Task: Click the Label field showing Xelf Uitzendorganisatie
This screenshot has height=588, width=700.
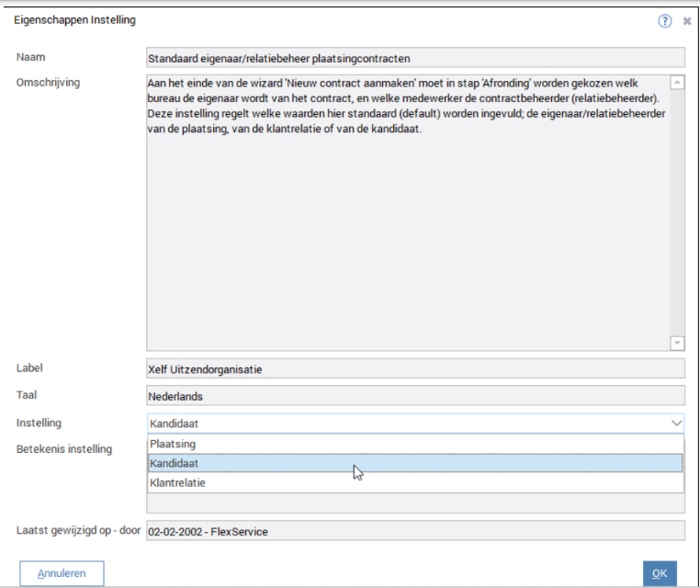Action: 415,368
